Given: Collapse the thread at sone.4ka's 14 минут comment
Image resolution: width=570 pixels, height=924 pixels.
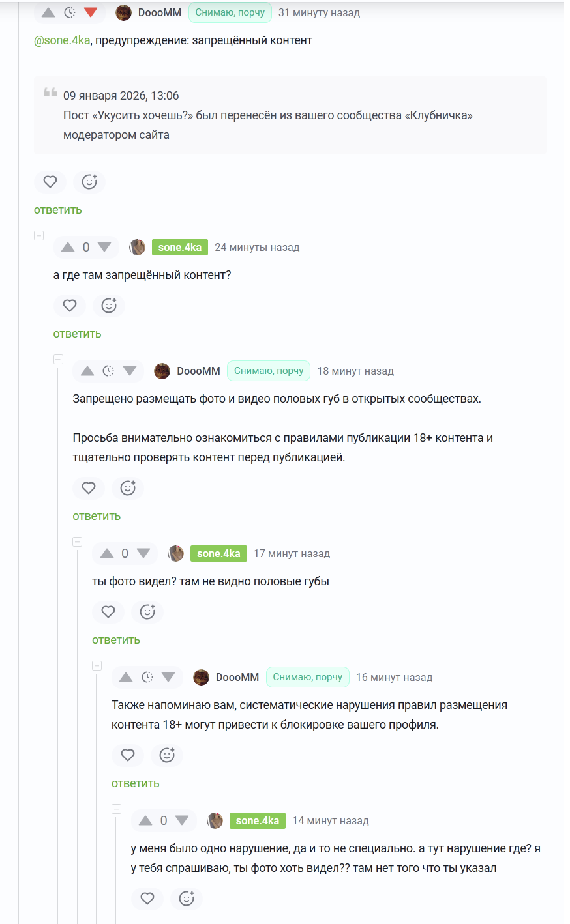Looking at the screenshot, I should (x=116, y=809).
